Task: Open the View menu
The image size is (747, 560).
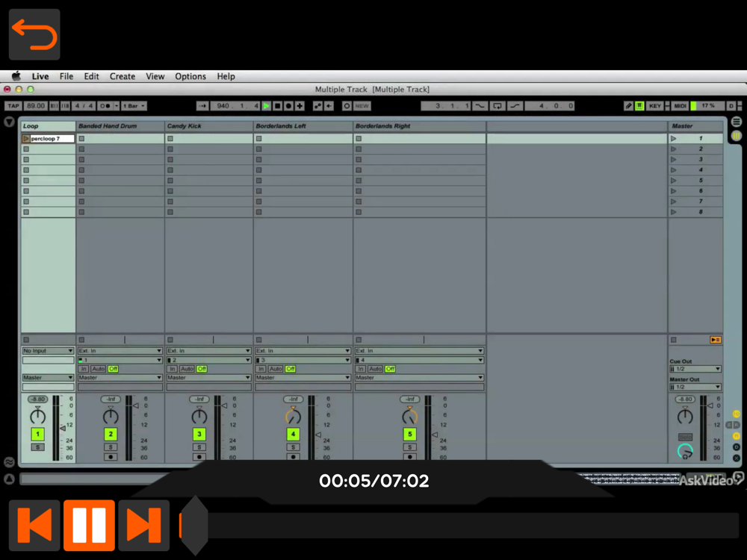Action: click(155, 76)
